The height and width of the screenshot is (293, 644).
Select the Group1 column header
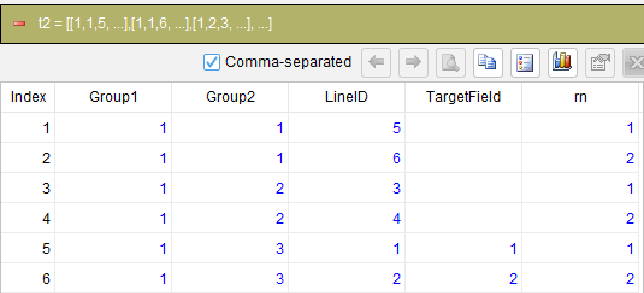(x=113, y=97)
